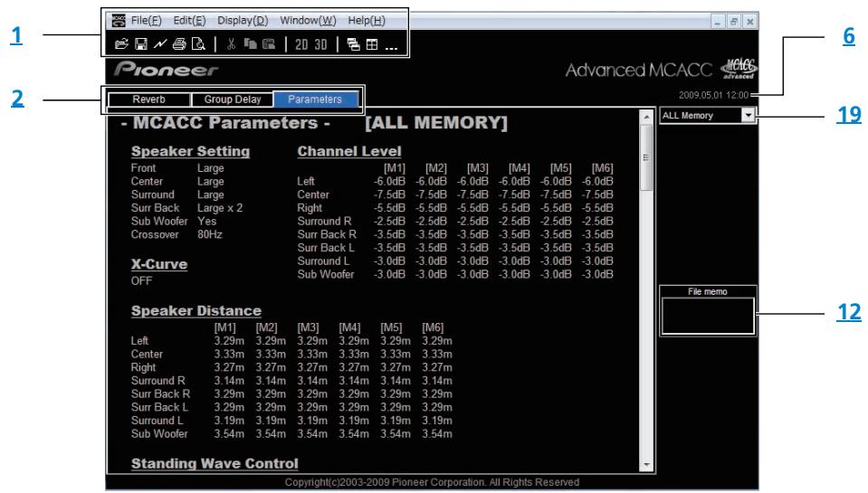Click the Channel Level heading
The image size is (868, 493).
pos(349,151)
